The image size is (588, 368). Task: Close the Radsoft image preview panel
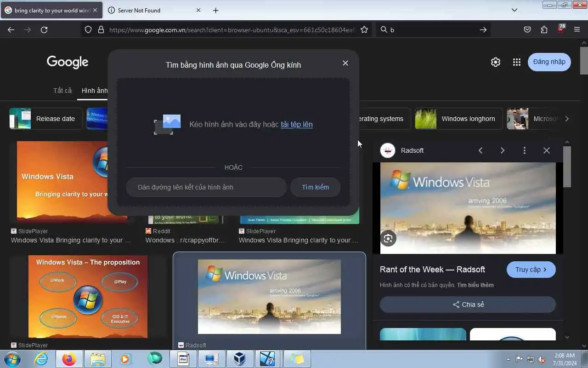pyautogui.click(x=546, y=150)
